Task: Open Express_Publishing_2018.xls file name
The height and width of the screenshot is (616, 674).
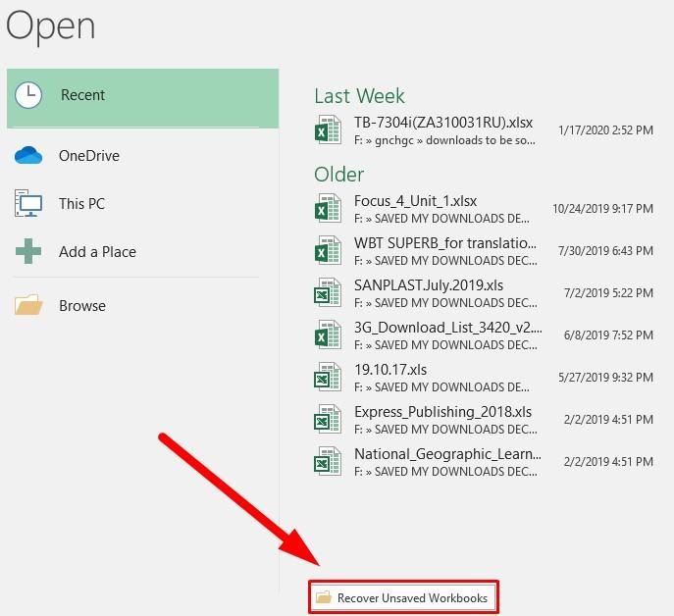Action: click(442, 412)
